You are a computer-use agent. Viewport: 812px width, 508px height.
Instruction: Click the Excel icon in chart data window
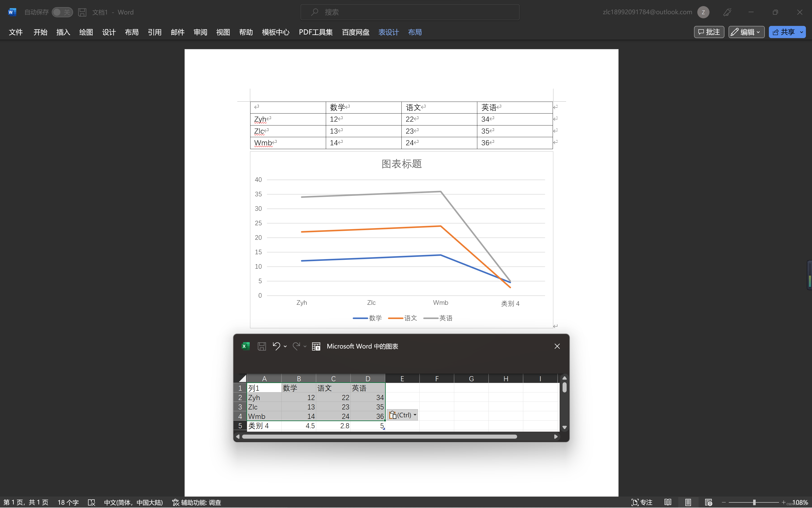pyautogui.click(x=246, y=346)
